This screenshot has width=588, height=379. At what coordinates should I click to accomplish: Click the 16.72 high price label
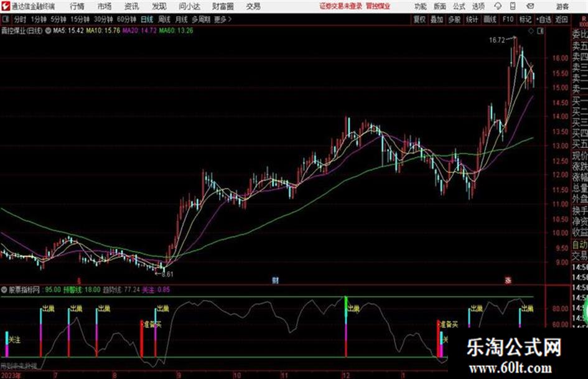pyautogui.click(x=497, y=40)
